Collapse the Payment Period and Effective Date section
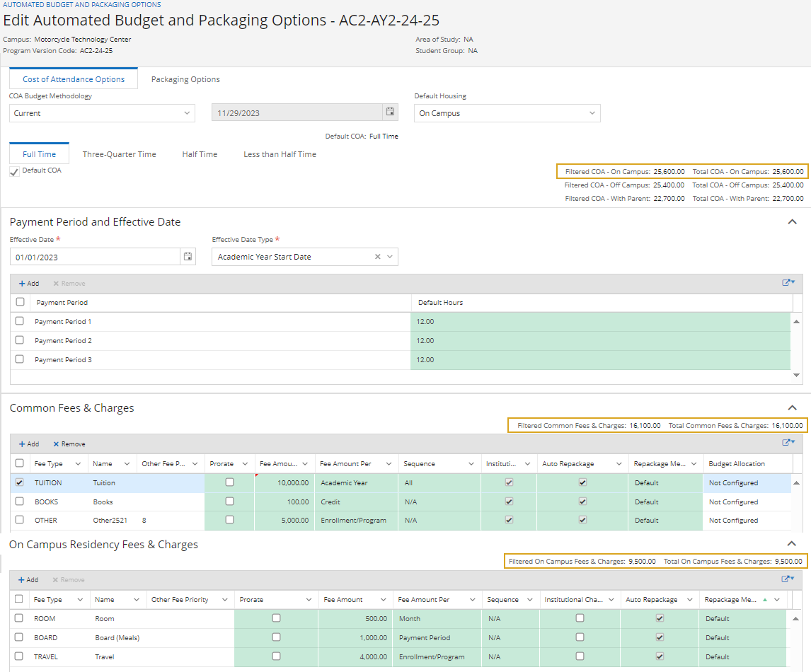The image size is (811, 672). point(793,221)
